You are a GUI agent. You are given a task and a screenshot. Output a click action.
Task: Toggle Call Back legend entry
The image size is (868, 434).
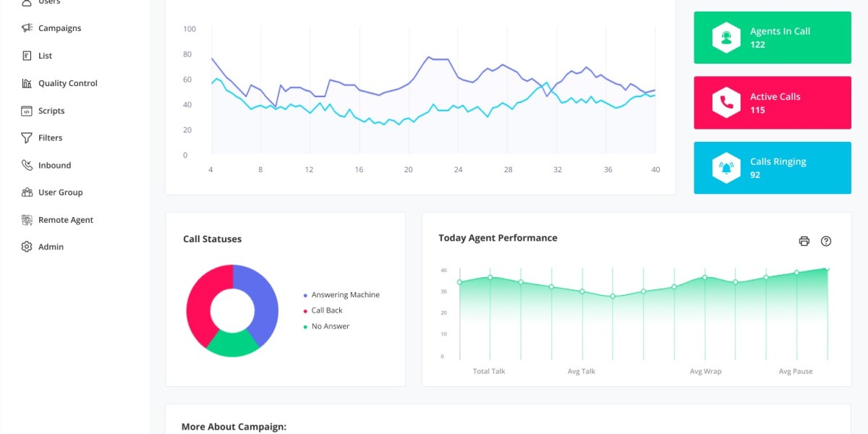click(x=326, y=310)
